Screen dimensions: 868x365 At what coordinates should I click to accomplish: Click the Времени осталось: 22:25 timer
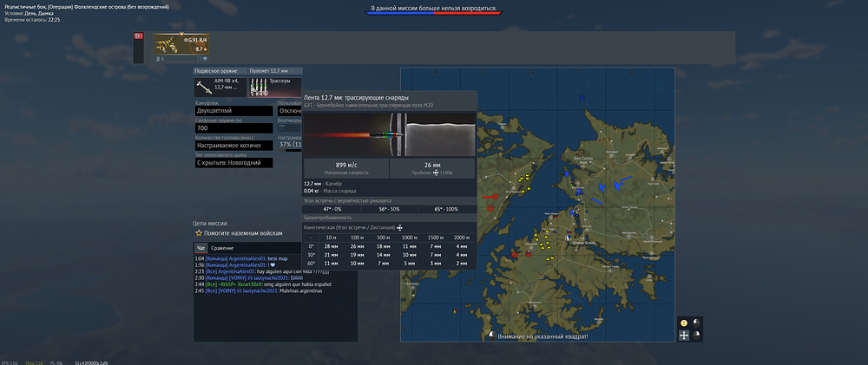32,20
